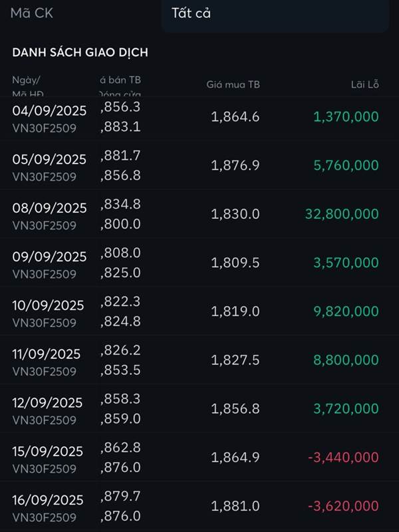
Task: Select the 10/09/2025 transaction row
Action: [x=199, y=311]
